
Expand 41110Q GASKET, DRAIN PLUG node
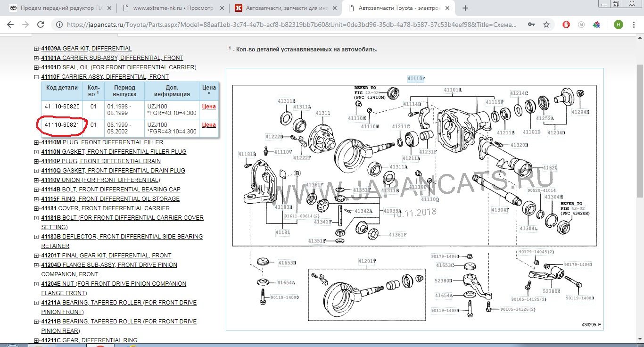click(x=36, y=171)
